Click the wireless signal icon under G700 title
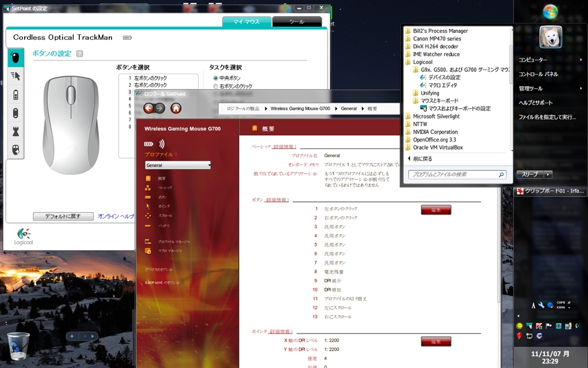This screenshot has height=368, width=588. (x=161, y=144)
